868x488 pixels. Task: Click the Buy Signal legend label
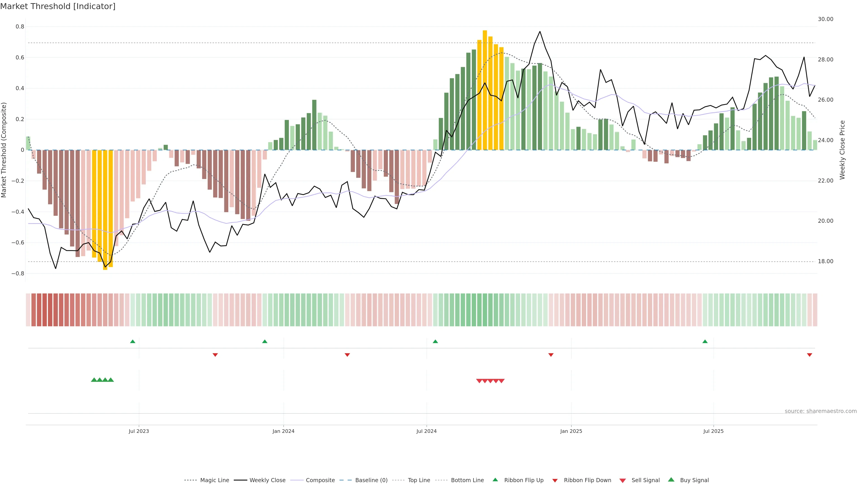pyautogui.click(x=694, y=480)
